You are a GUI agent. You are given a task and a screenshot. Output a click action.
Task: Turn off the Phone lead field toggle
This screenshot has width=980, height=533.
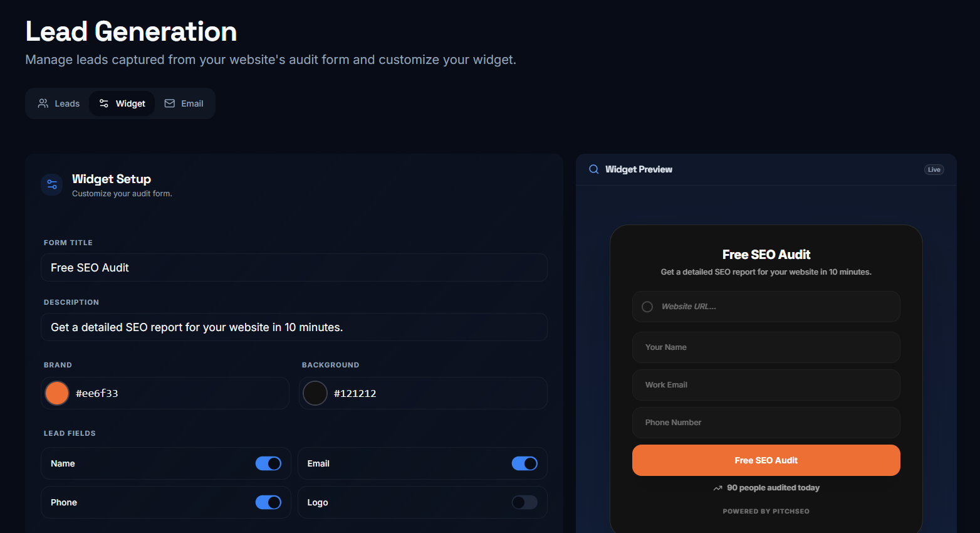268,502
